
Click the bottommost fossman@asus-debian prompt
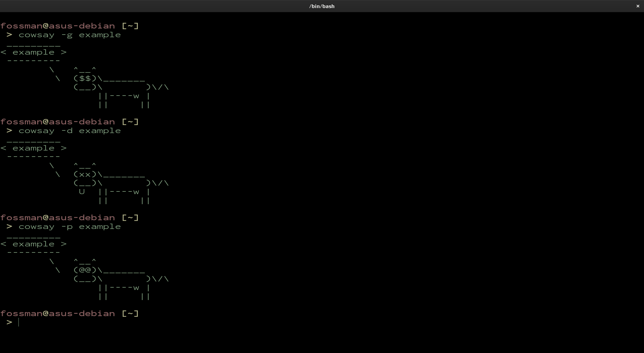pos(69,313)
